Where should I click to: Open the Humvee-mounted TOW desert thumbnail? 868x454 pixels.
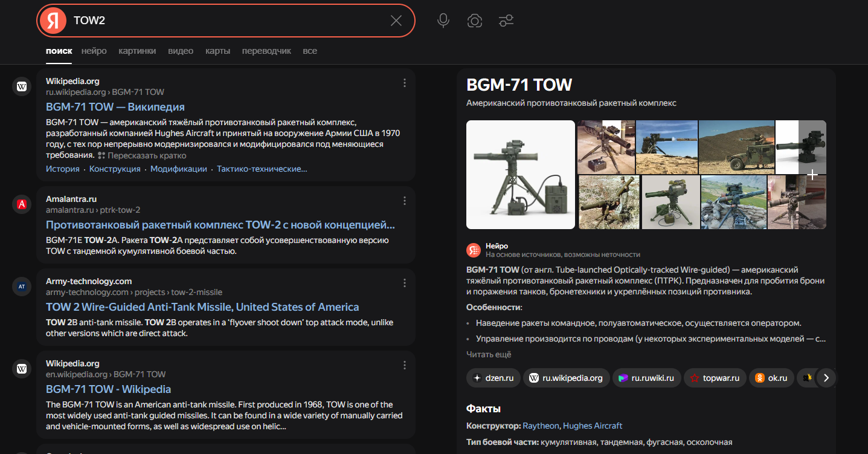pos(736,147)
